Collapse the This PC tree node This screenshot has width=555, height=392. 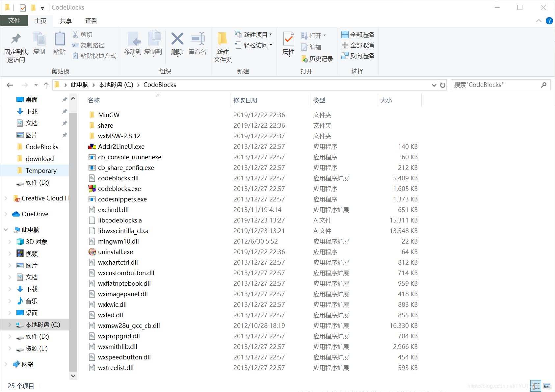click(x=6, y=230)
